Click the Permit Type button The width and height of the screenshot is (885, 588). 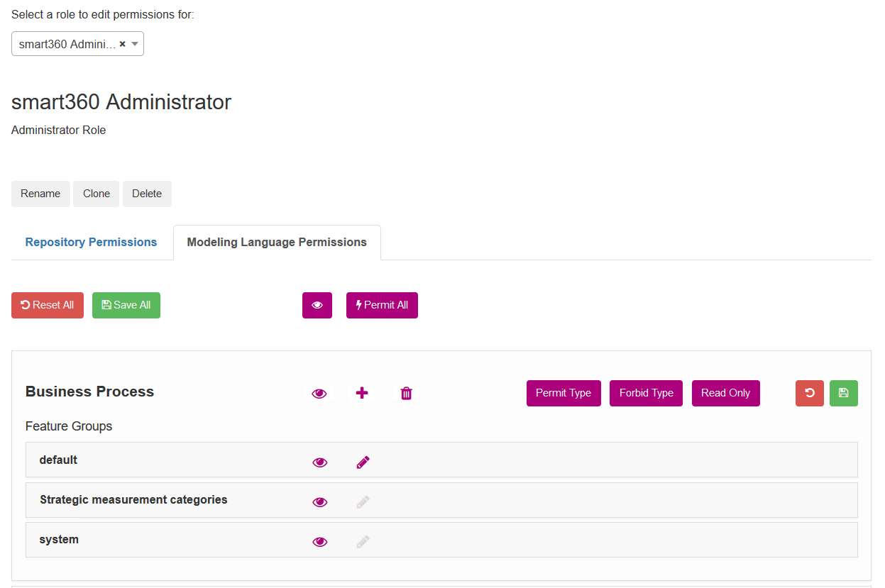[x=564, y=393]
